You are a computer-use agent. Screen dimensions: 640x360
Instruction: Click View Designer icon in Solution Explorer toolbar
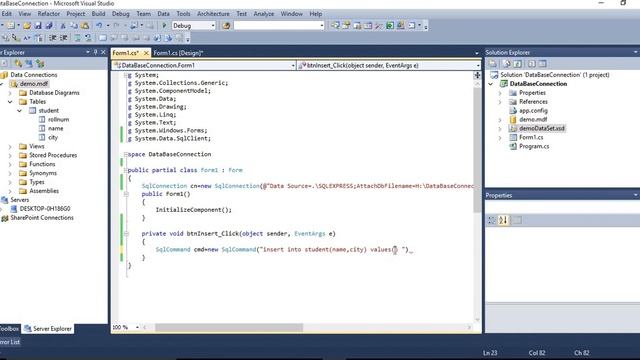click(542, 64)
